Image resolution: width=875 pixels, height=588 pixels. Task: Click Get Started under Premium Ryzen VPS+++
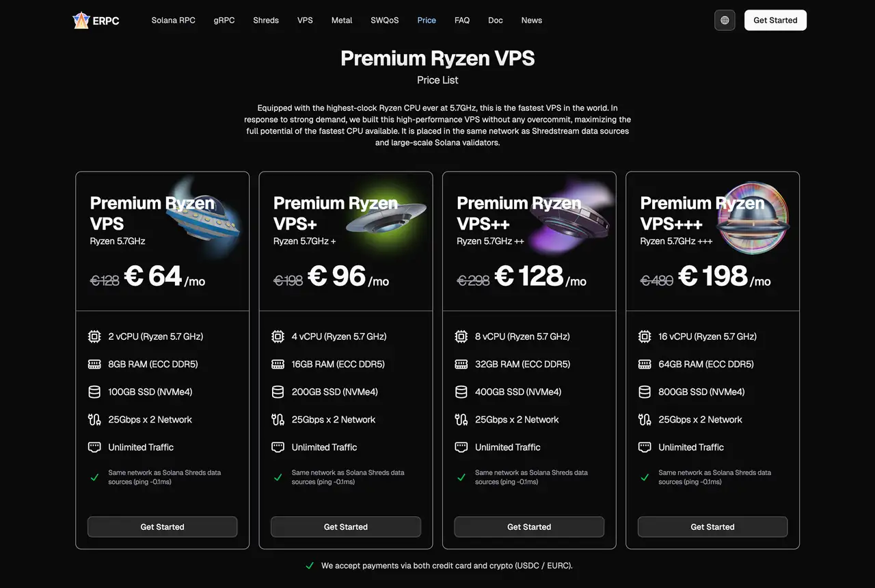pos(712,526)
